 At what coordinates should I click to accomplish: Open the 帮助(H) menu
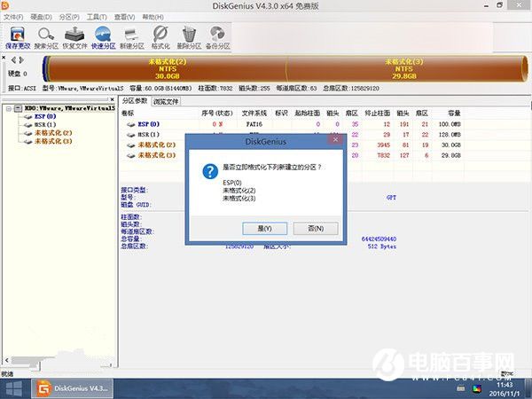click(x=153, y=17)
